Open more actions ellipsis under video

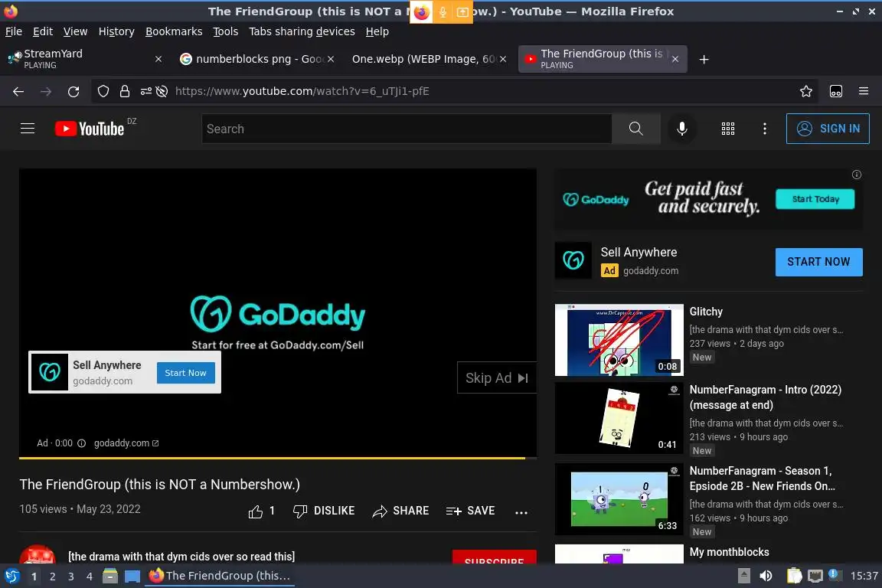point(521,512)
